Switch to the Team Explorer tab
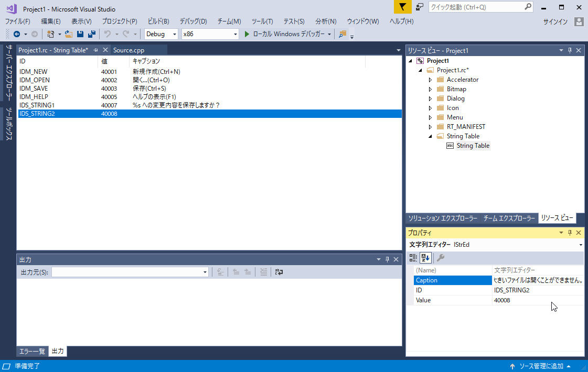Image resolution: width=588 pixels, height=372 pixels. (509, 218)
